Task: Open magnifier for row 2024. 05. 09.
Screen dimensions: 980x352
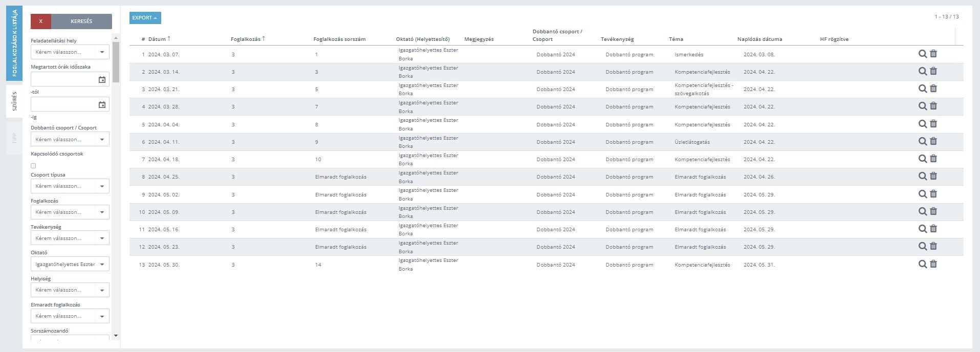Action: point(923,211)
